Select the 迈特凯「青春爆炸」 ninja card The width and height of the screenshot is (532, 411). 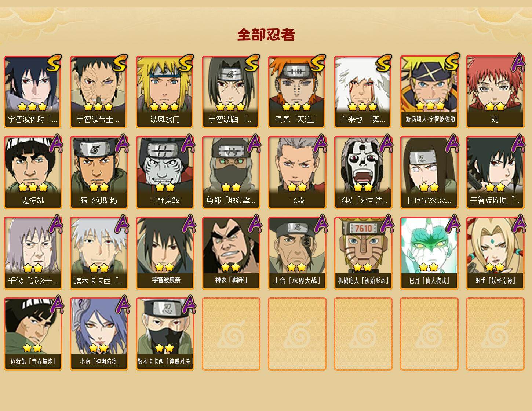point(33,334)
